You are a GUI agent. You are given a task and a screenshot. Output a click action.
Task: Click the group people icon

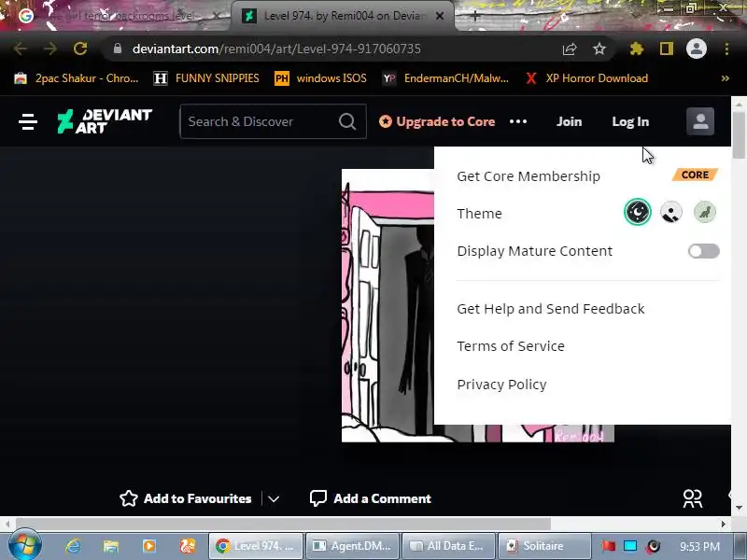[x=692, y=499]
